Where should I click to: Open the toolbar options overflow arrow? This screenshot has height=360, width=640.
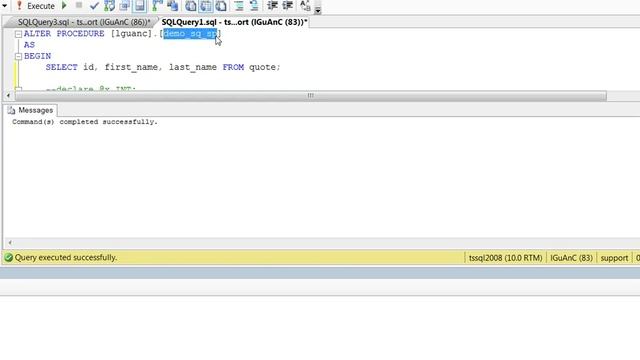(x=318, y=9)
